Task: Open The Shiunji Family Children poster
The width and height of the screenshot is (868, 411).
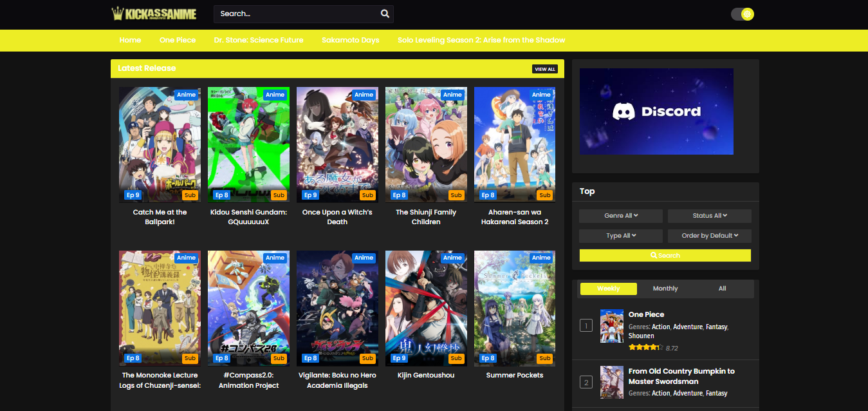Action: 426,145
